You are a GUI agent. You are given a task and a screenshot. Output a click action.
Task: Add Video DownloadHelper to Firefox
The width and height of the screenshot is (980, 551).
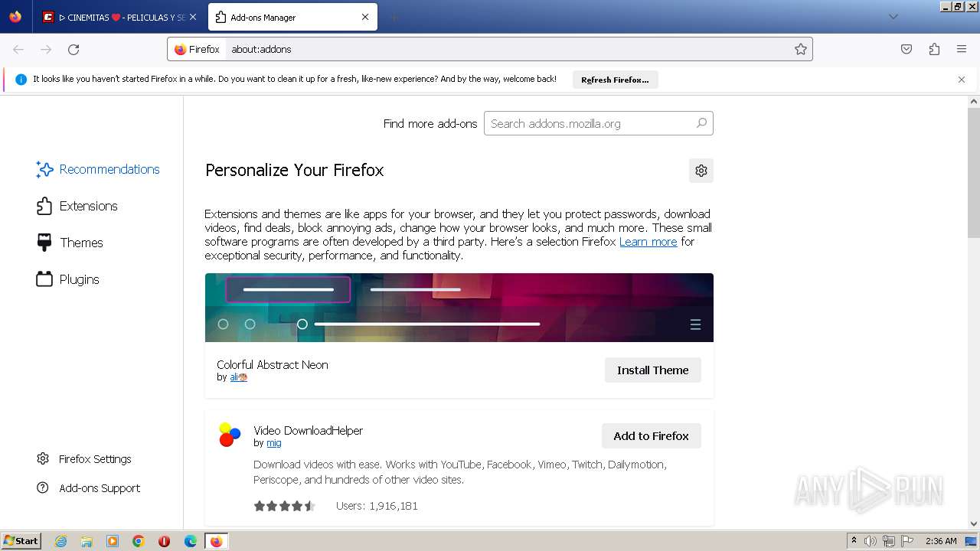coord(652,436)
